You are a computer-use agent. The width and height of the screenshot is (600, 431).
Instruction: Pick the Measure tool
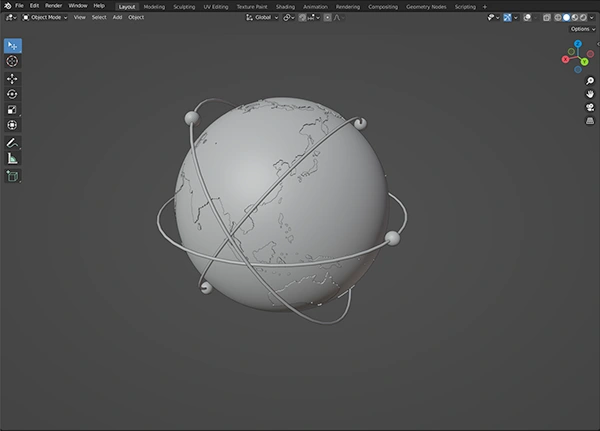pyautogui.click(x=12, y=158)
